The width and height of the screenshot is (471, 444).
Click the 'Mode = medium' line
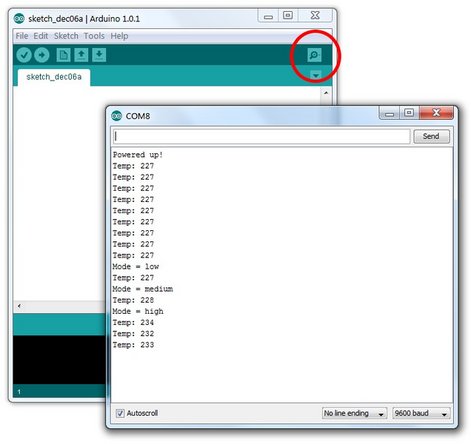(x=143, y=289)
